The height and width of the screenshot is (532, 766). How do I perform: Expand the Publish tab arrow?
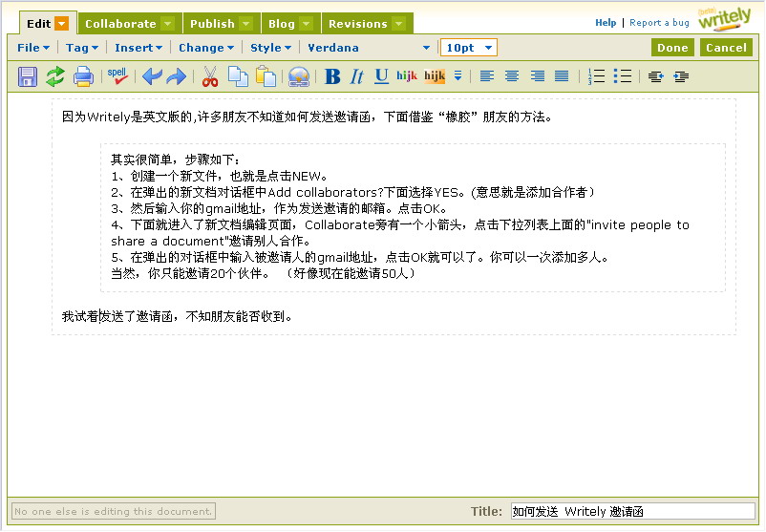[x=246, y=24]
